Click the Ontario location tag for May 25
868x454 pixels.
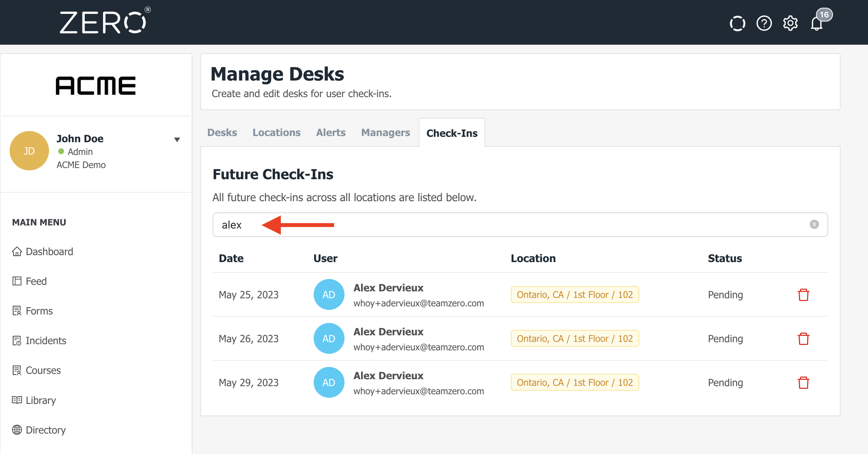[x=574, y=295]
